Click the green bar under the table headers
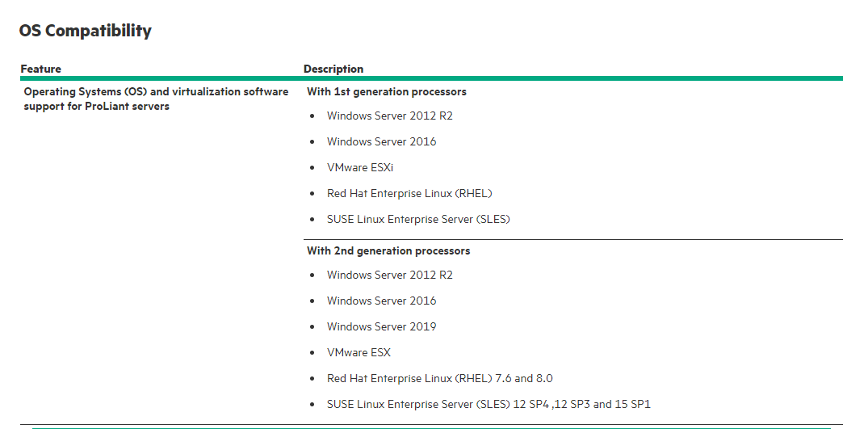 (x=431, y=78)
